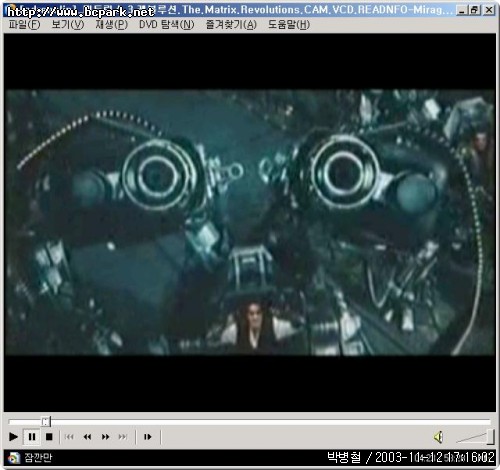The image size is (500, 470).
Task: Stop the video with the Stop button
Action: 49,437
